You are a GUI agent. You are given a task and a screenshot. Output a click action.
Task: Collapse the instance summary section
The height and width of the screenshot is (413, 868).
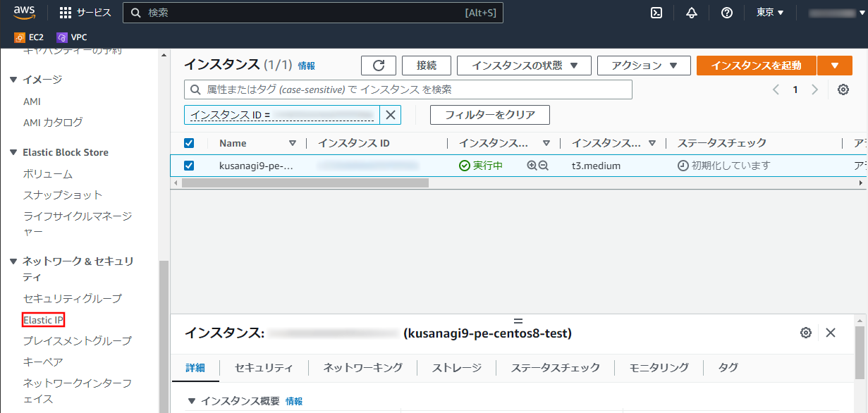pyautogui.click(x=191, y=401)
